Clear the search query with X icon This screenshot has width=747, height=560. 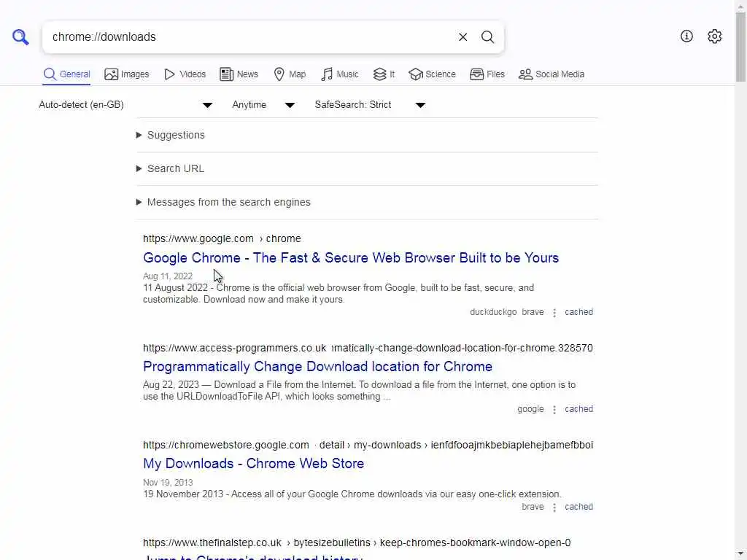462,36
